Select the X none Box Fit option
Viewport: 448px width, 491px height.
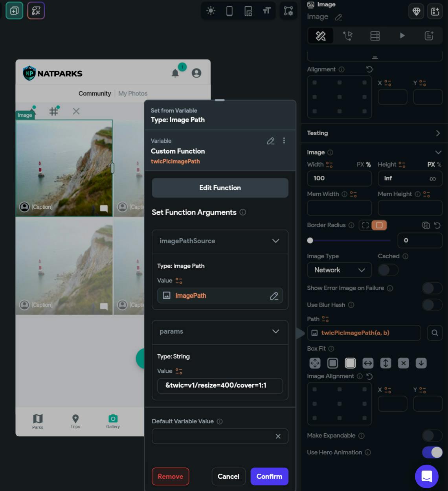pos(404,363)
